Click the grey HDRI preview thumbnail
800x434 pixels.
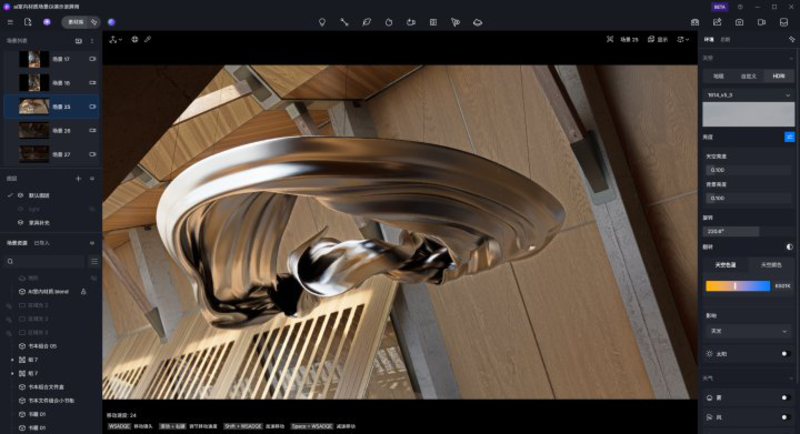(x=748, y=114)
